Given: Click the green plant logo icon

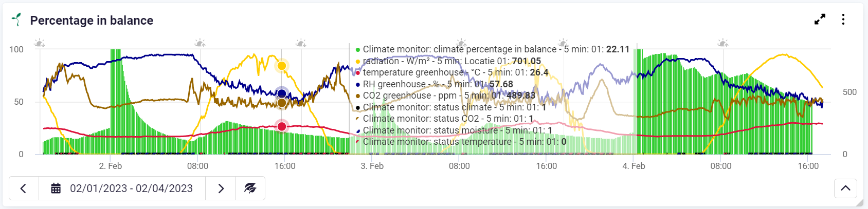Looking at the screenshot, I should pyautogui.click(x=17, y=20).
